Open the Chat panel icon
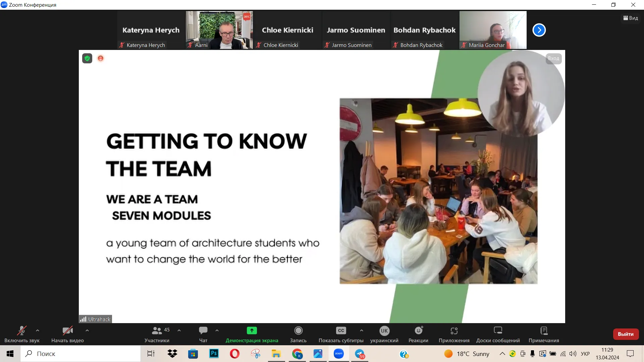 (x=203, y=330)
